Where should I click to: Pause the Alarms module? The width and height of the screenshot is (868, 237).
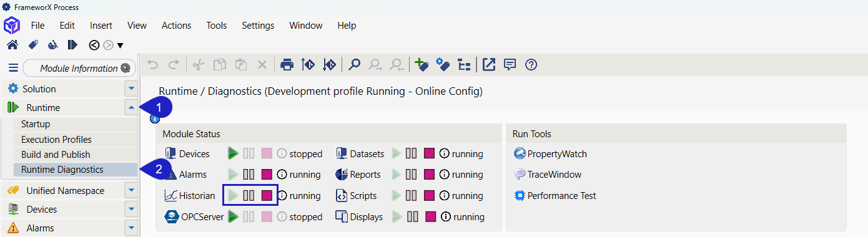(249, 175)
